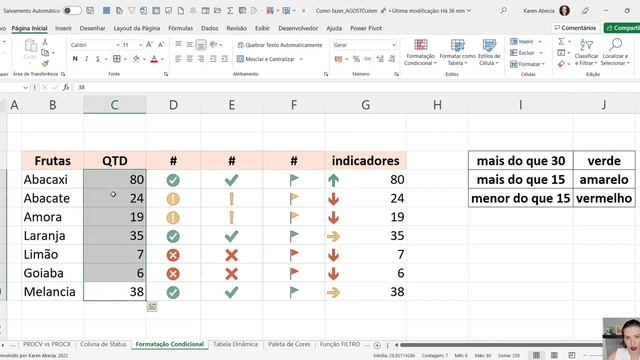640x360 pixels.
Task: Switch to Dados ribbon tab
Action: 209,28
